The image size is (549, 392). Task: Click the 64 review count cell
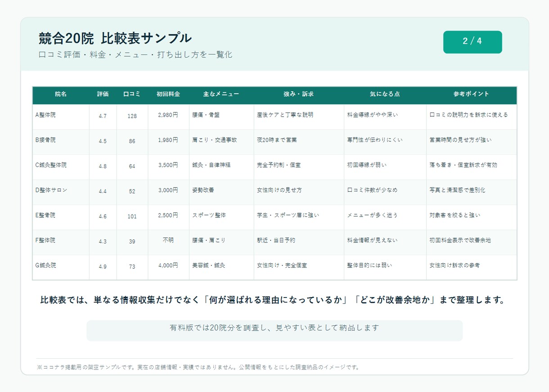point(132,167)
